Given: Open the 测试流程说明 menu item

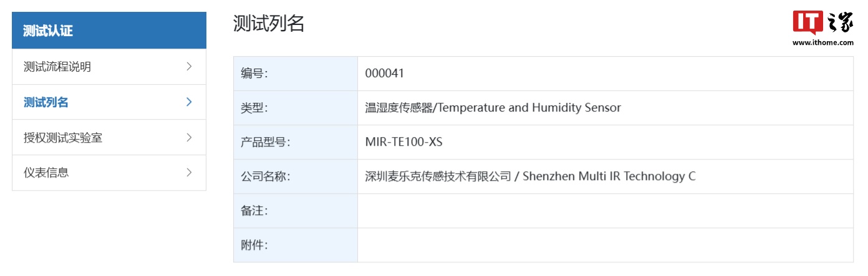Looking at the screenshot, I should click(57, 67).
